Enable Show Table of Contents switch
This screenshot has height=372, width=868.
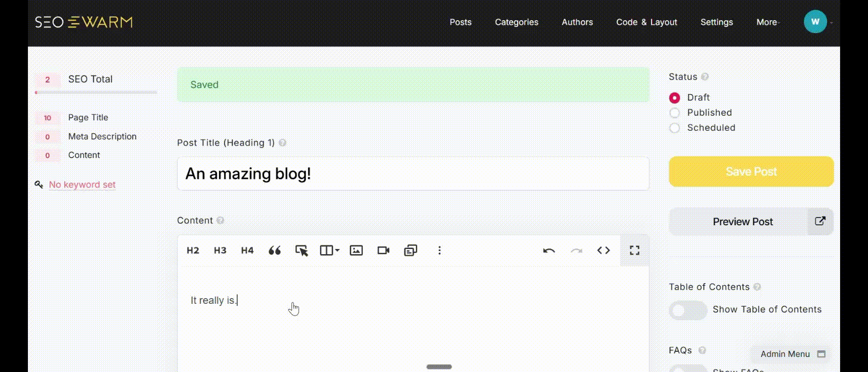pyautogui.click(x=688, y=310)
